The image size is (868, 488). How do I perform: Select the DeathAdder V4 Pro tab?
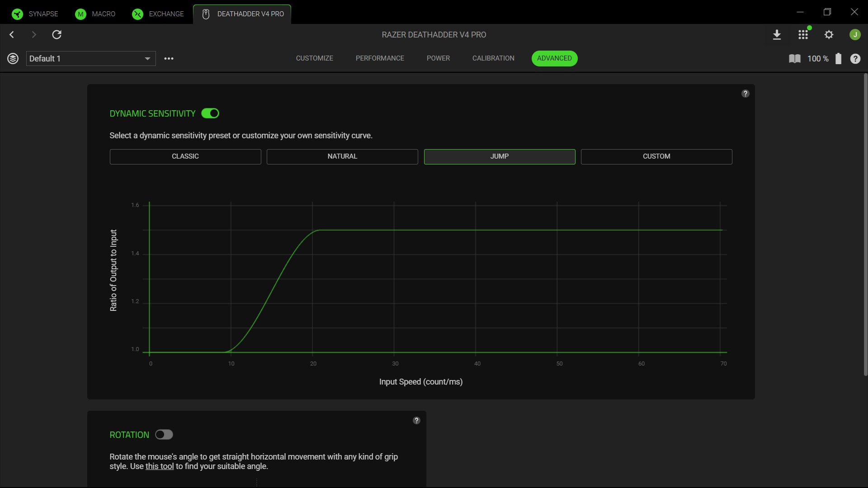pyautogui.click(x=242, y=14)
